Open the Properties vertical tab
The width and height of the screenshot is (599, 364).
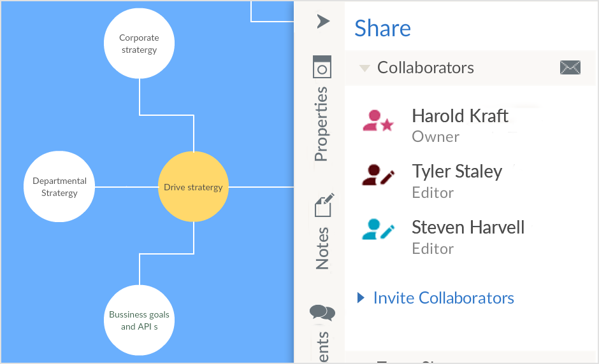322,124
